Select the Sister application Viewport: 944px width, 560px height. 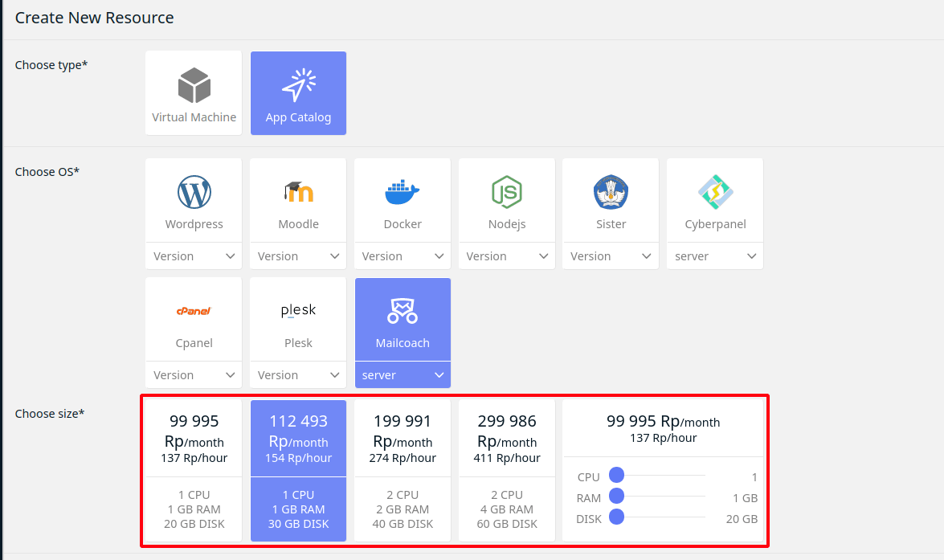tap(611, 199)
